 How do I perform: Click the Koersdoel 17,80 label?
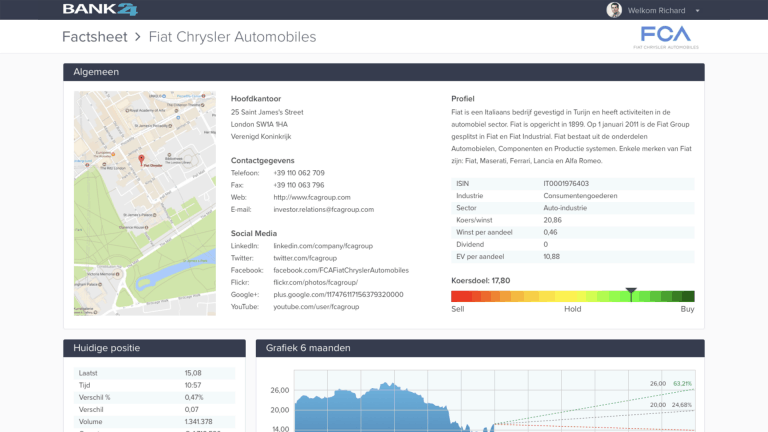(480, 281)
